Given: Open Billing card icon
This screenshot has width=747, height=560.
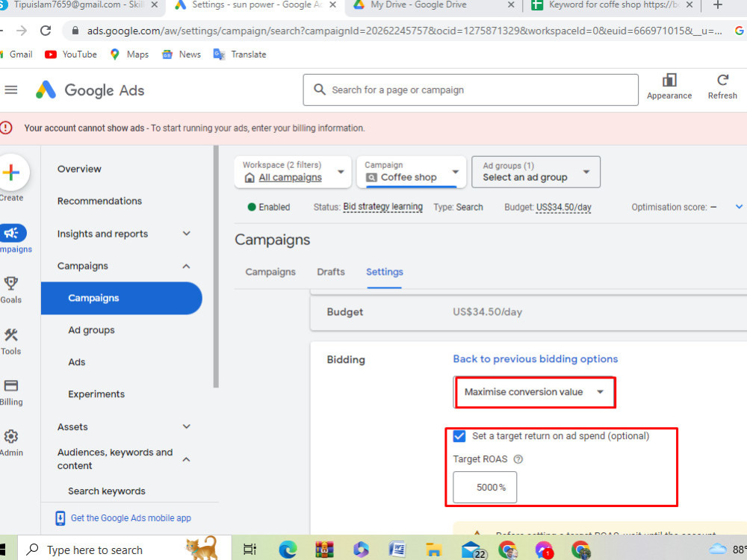Looking at the screenshot, I should [x=11, y=386].
